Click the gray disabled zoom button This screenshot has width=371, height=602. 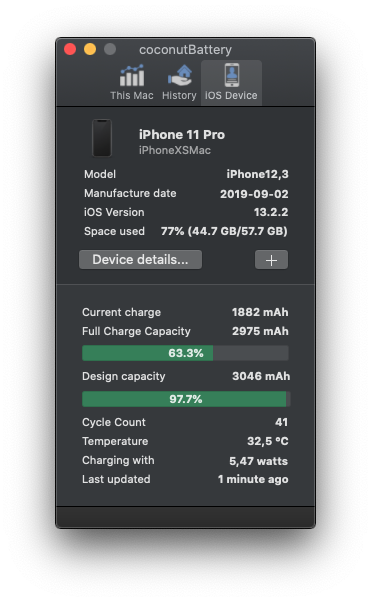110,49
